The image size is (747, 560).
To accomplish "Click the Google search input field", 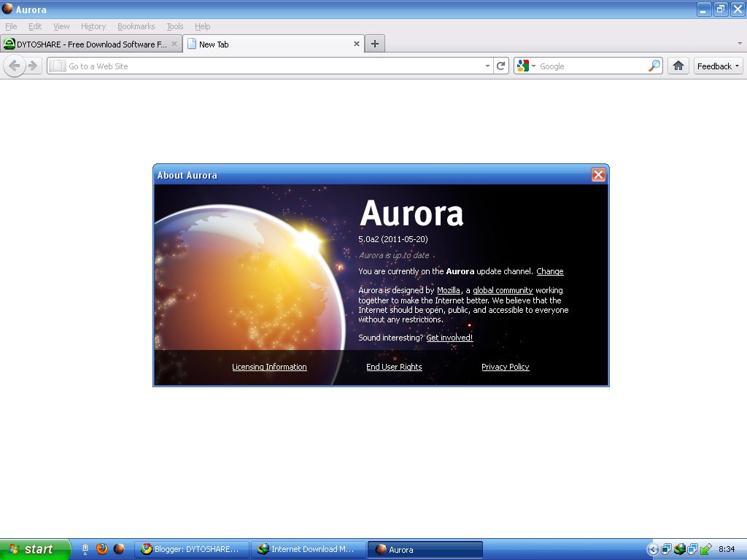I will pyautogui.click(x=592, y=66).
